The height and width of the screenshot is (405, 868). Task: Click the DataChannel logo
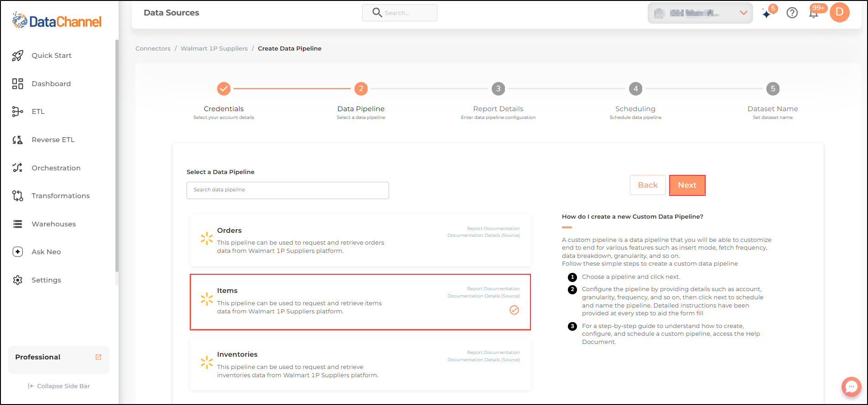(57, 21)
